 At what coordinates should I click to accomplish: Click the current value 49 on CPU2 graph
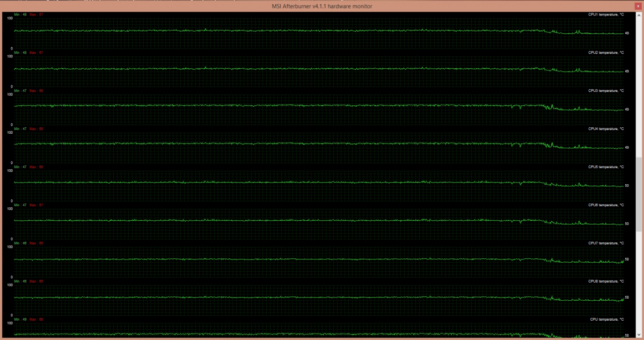click(627, 71)
